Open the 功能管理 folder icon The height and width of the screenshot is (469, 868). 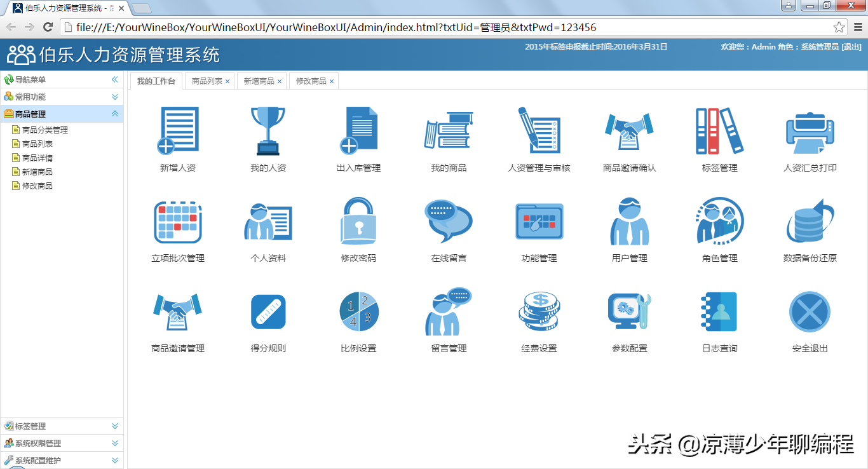[539, 221]
